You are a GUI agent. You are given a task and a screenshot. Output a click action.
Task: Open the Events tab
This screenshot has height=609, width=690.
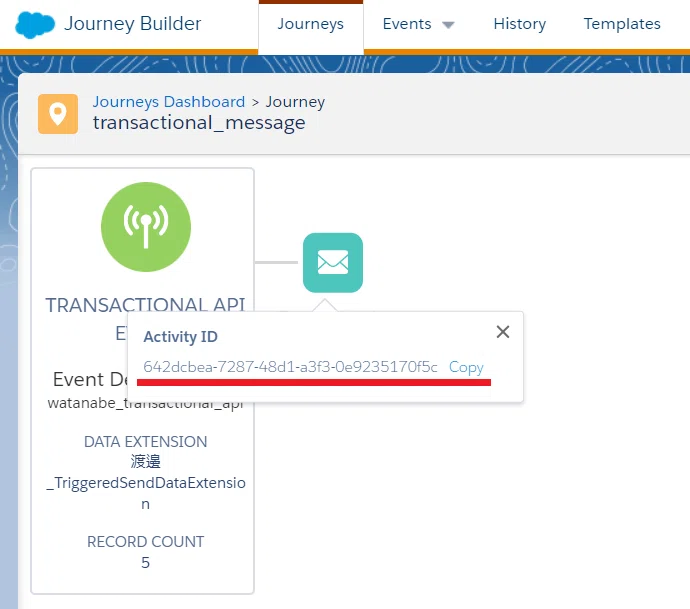407,24
